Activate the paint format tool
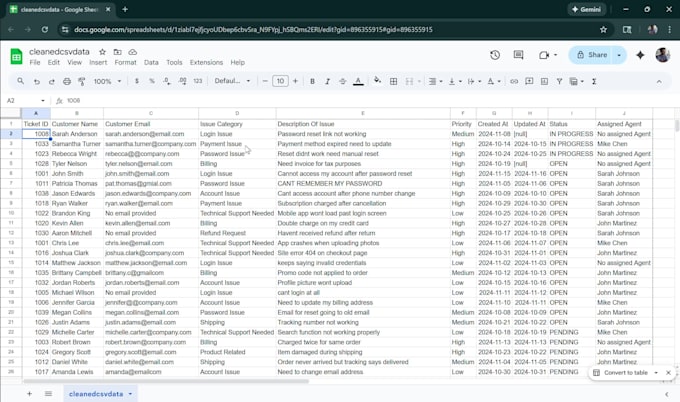The height and width of the screenshot is (402, 680). pyautogui.click(x=82, y=81)
